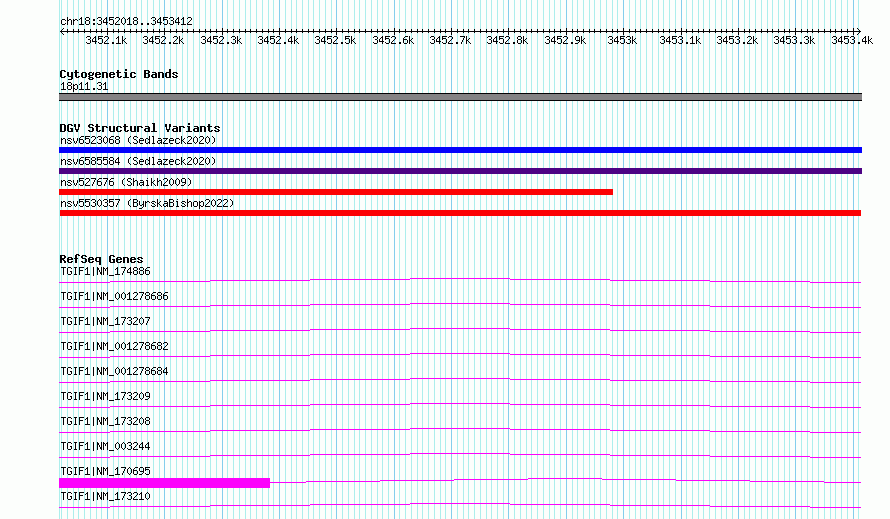Click the TGIF1|NM_173210 transcript label
This screenshot has height=519, width=890.
click(105, 496)
